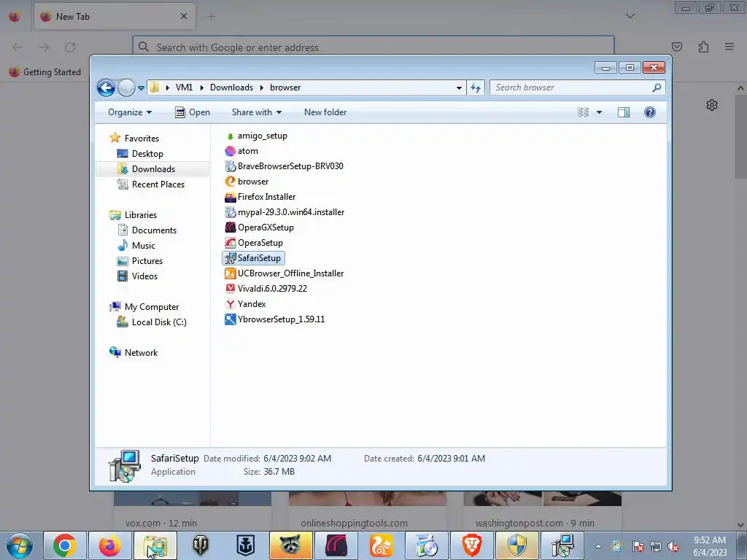Viewport: 747px width, 560px height.
Task: Open the Organize dropdown menu
Action: (130, 112)
